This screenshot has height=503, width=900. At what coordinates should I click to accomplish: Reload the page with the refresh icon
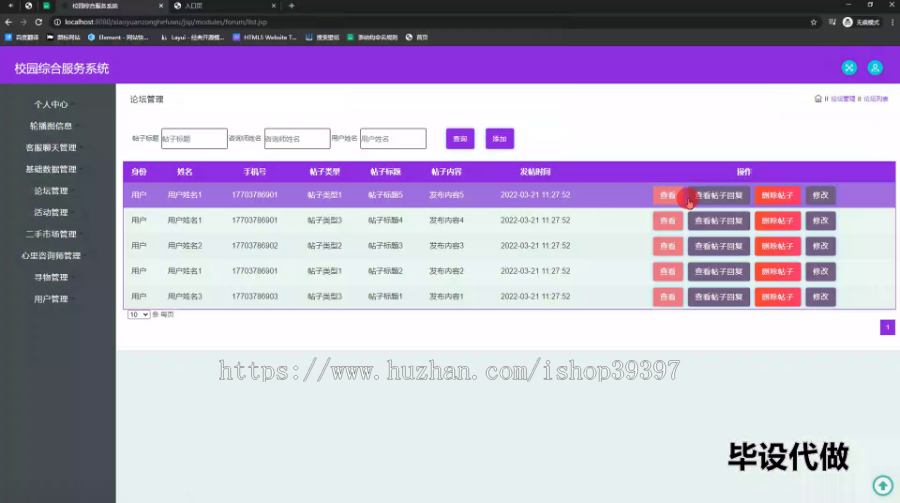(38, 22)
